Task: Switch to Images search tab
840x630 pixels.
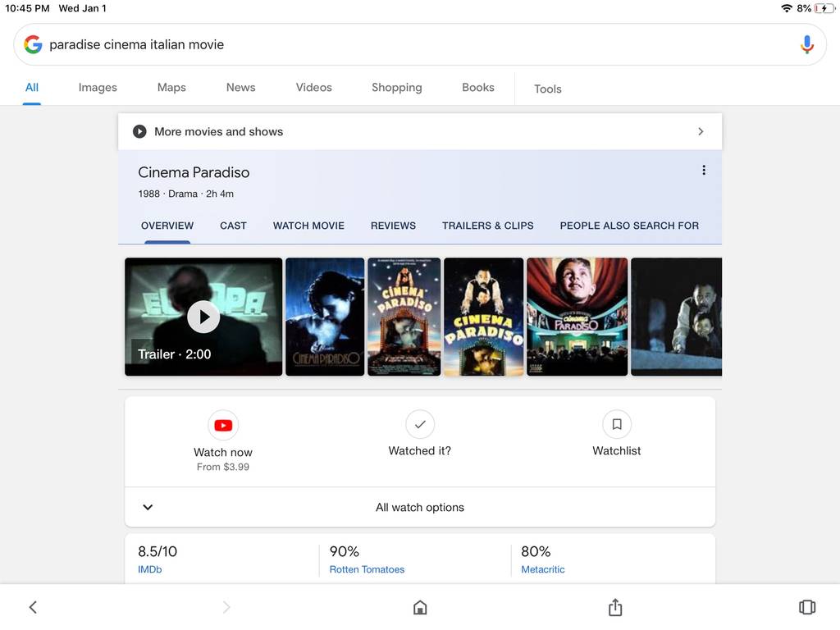Action: pos(98,87)
